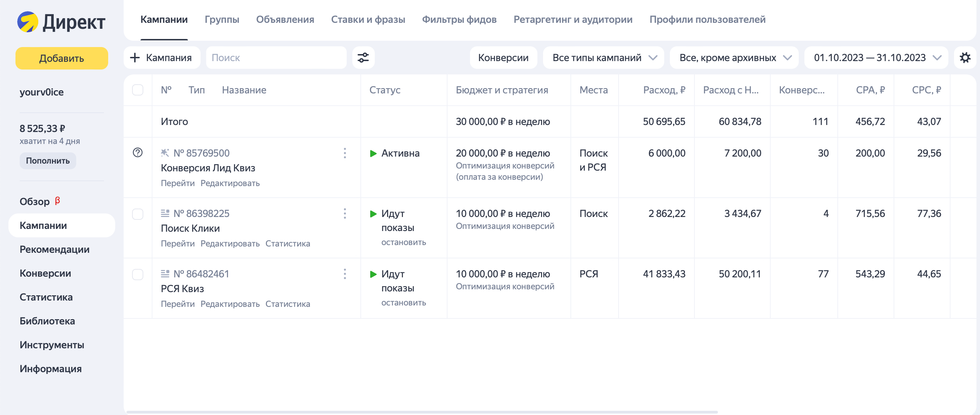Click campaign type icon of 86398225
This screenshot has width=980, height=415.
165,213
